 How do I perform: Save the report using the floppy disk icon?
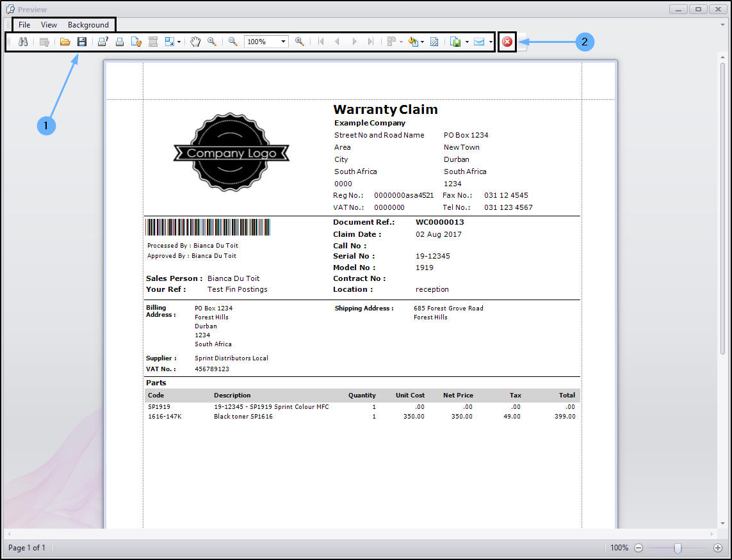(x=82, y=42)
